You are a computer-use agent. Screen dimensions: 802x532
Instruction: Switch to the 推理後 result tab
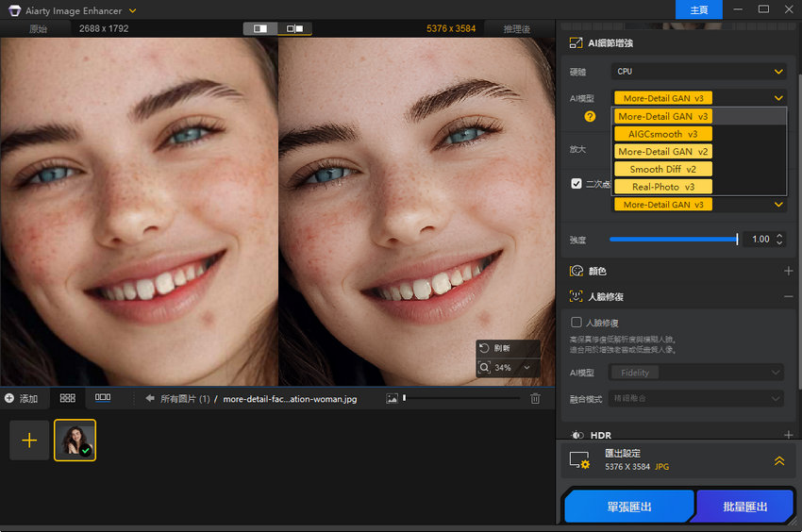(517, 28)
